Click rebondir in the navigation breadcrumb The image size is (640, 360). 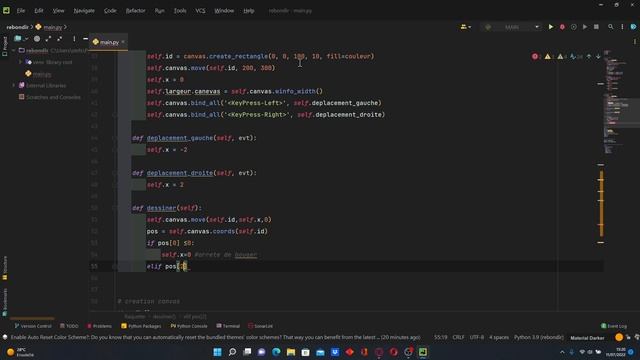(18, 27)
